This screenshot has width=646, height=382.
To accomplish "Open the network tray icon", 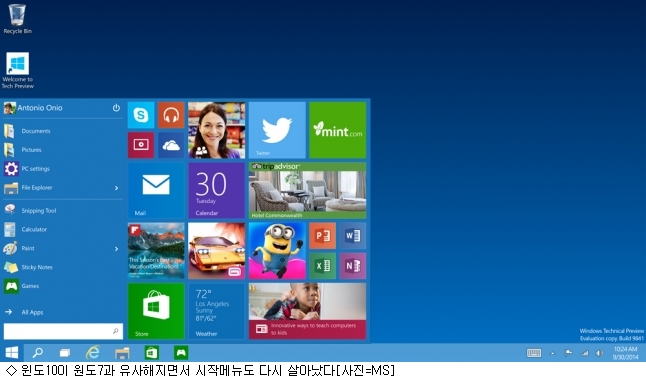I will [584, 353].
